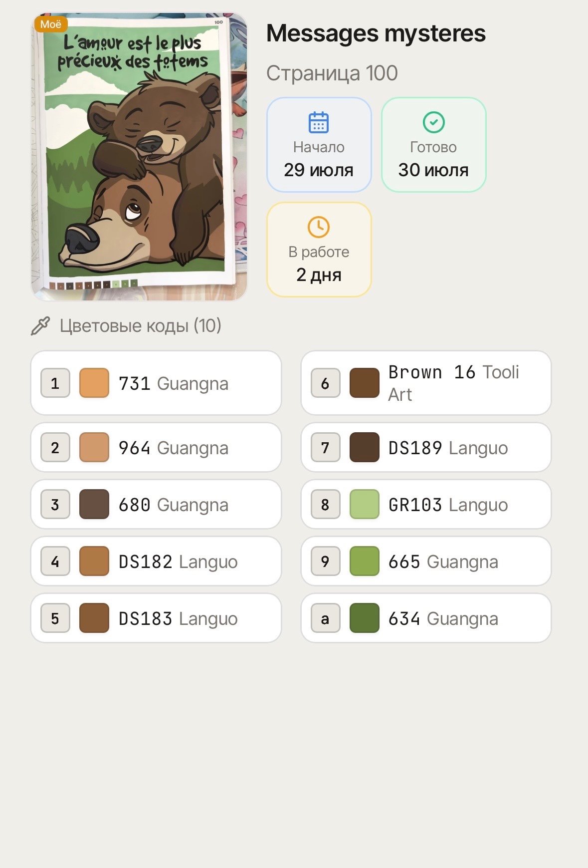Screen dimensions: 588x868
Task: Tap the Моё label on the picture
Action: pyautogui.click(x=51, y=24)
